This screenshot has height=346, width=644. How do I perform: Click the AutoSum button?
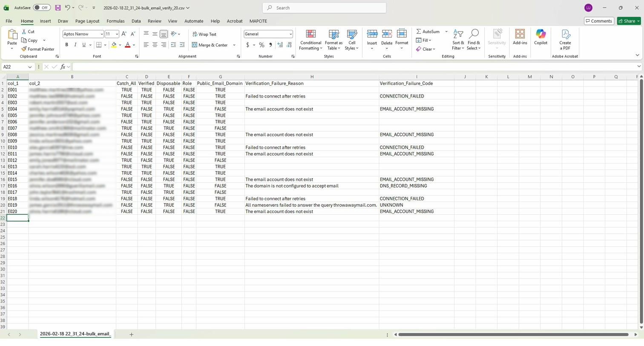[x=428, y=32]
